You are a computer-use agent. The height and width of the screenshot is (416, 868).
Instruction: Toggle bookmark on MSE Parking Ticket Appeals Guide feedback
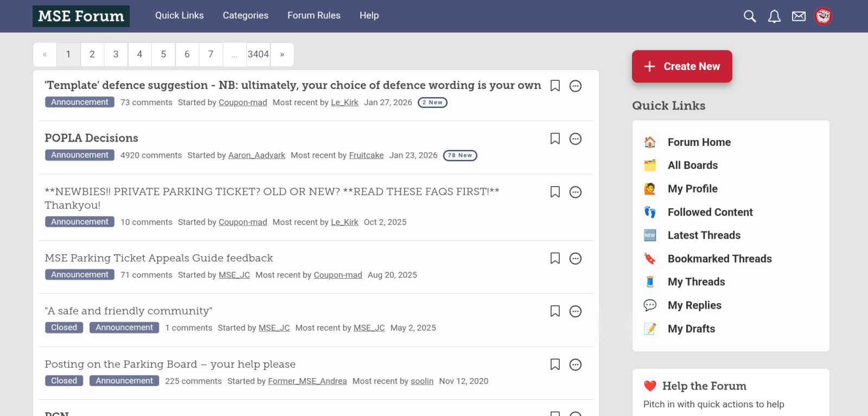click(x=555, y=258)
